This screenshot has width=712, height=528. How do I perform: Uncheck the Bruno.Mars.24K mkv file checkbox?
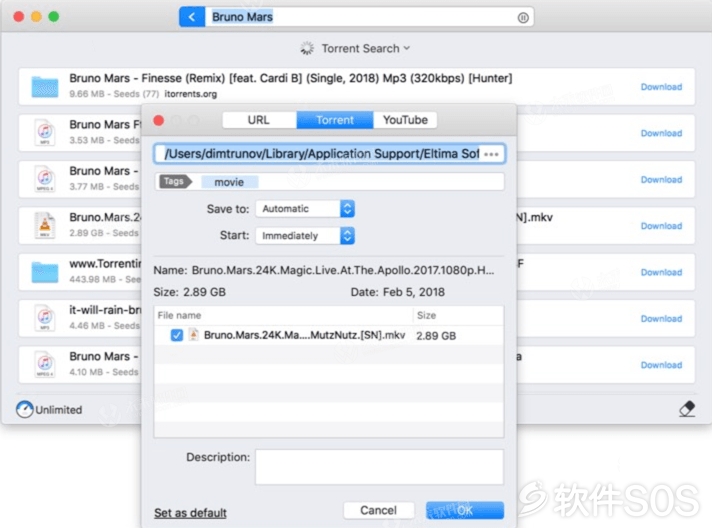(x=177, y=335)
